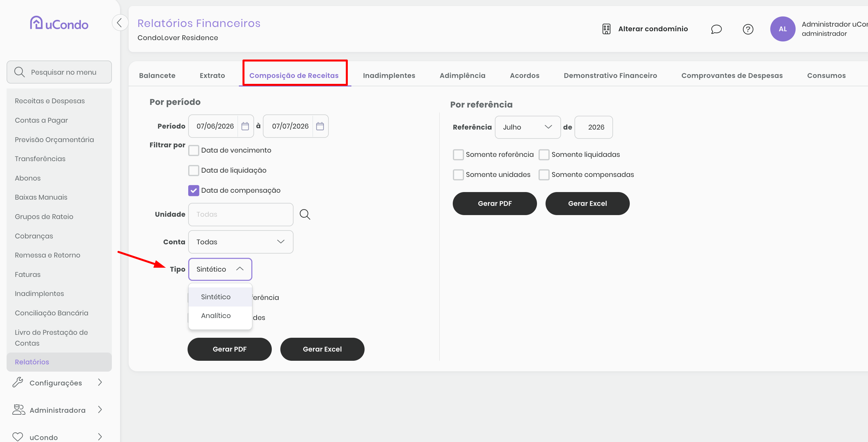Open the Consumos tab
This screenshot has width=868, height=442.
pos(826,75)
